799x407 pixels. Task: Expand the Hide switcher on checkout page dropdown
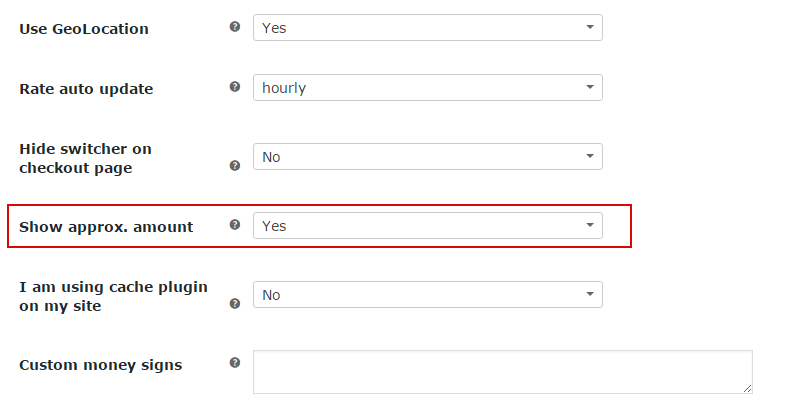428,156
